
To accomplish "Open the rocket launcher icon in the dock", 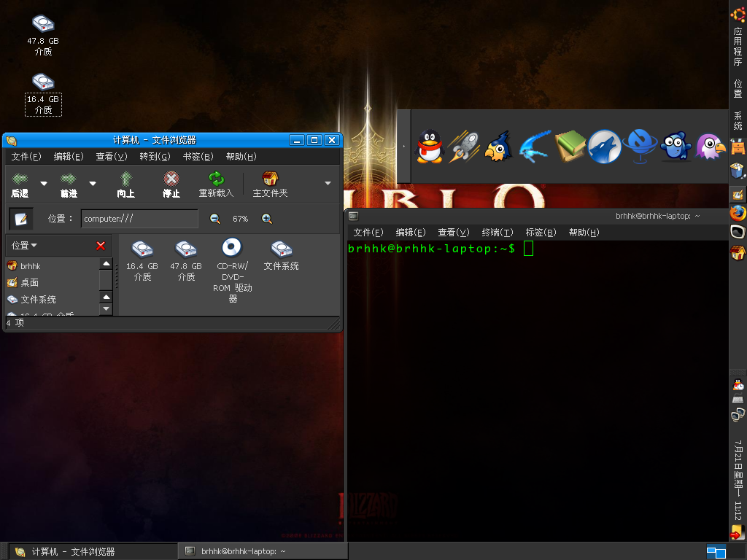I will click(x=463, y=147).
